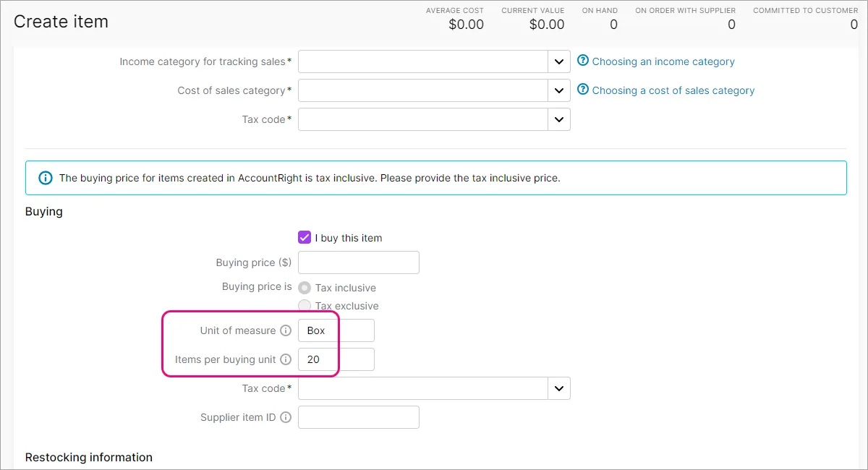This screenshot has width=868, height=470.
Task: Expand the Income category for tracking sales dropdown
Action: pyautogui.click(x=558, y=61)
